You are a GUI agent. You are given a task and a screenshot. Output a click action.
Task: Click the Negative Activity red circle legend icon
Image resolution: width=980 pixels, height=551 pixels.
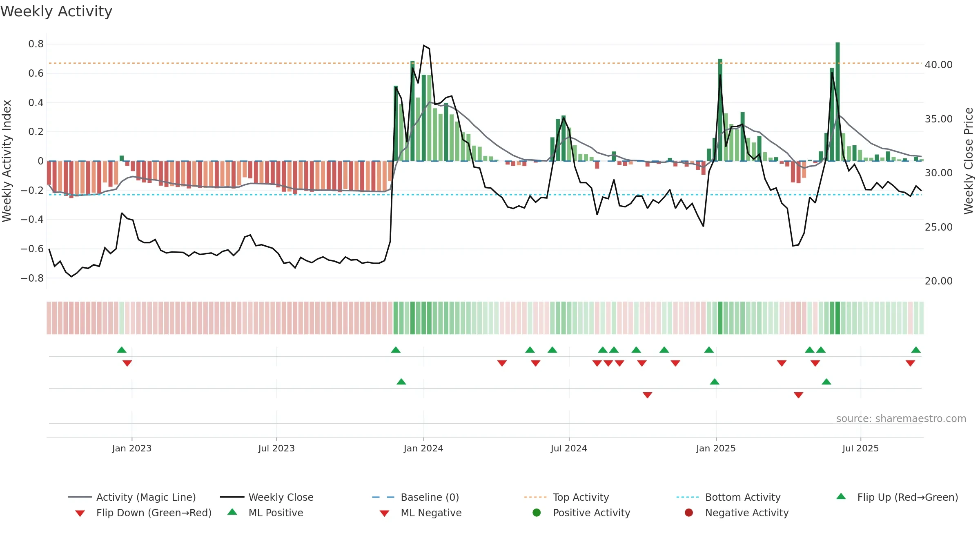tap(689, 512)
